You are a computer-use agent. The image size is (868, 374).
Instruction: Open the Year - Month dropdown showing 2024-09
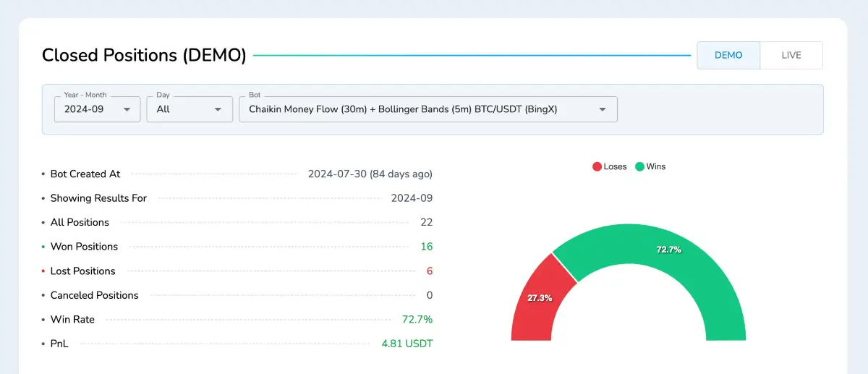tap(97, 109)
